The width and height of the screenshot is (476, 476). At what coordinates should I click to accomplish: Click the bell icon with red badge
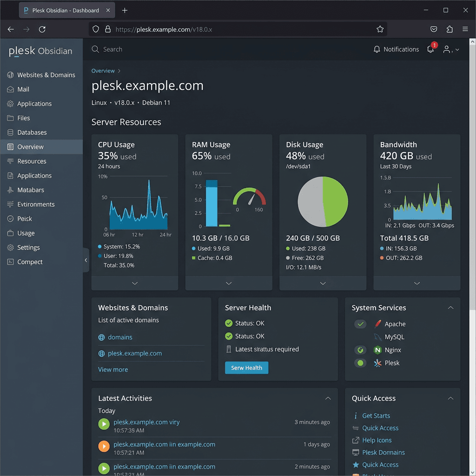click(431, 48)
